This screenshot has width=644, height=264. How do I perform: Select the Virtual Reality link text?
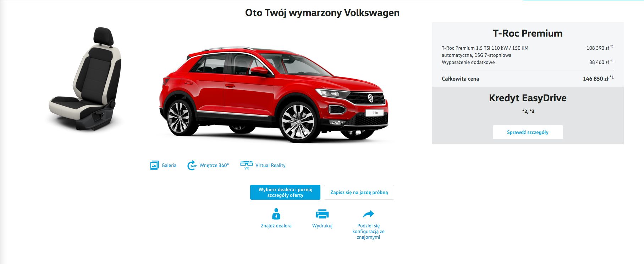[x=270, y=165]
